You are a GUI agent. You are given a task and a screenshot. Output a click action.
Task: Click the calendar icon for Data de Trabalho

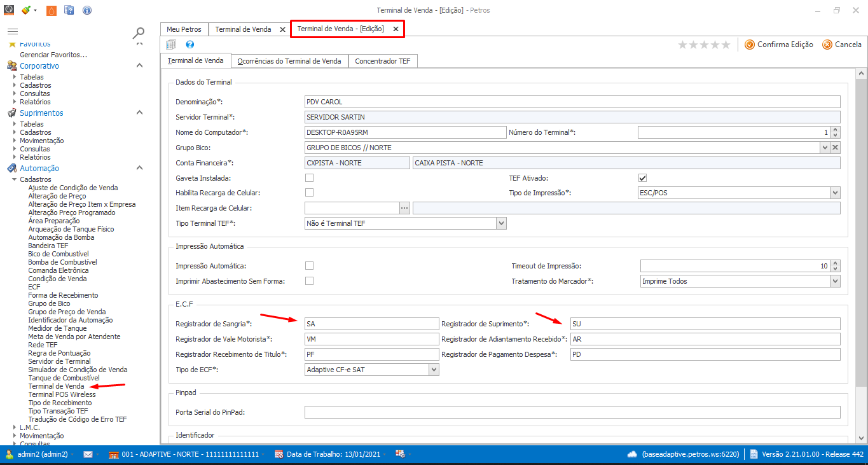pos(279,454)
